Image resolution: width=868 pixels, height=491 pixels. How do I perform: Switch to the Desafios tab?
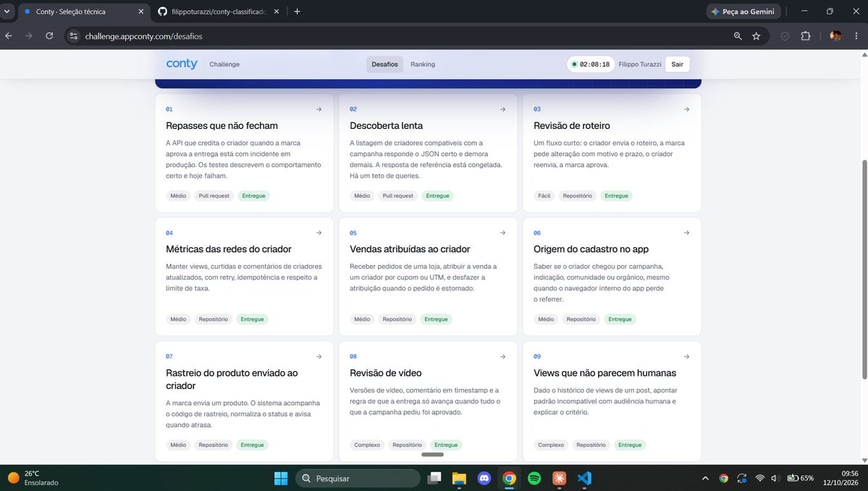pyautogui.click(x=384, y=64)
